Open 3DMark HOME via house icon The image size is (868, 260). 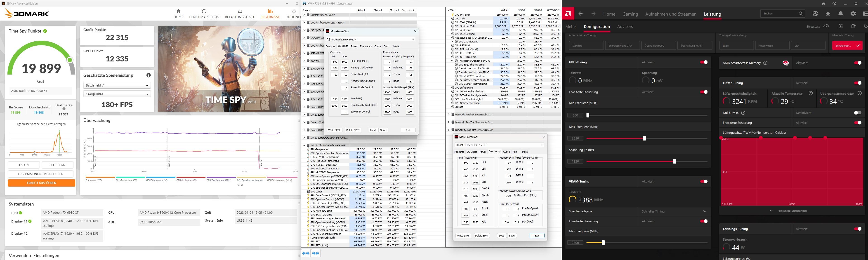(x=178, y=11)
